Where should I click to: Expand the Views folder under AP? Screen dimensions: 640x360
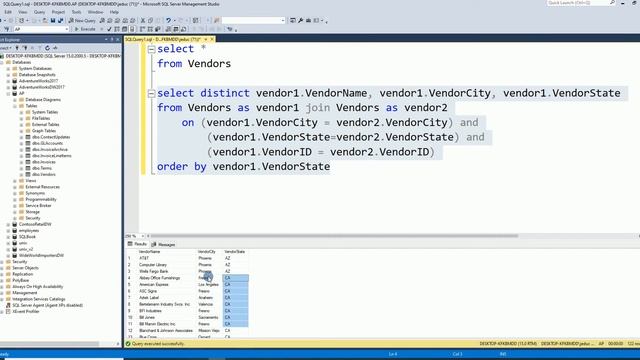pyautogui.click(x=15, y=180)
